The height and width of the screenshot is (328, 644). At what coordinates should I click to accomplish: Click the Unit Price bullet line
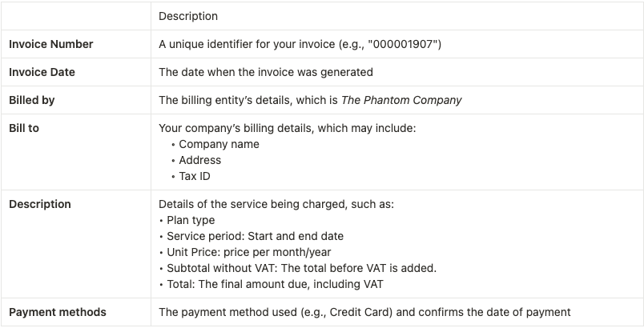click(249, 252)
